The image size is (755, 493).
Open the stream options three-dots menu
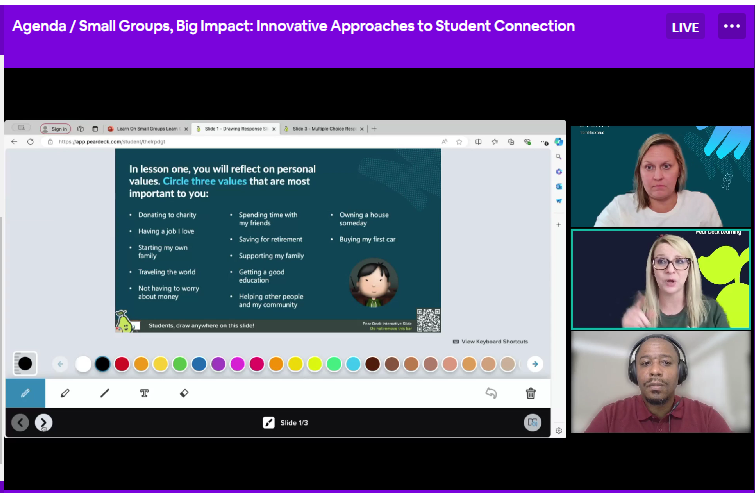tap(731, 26)
